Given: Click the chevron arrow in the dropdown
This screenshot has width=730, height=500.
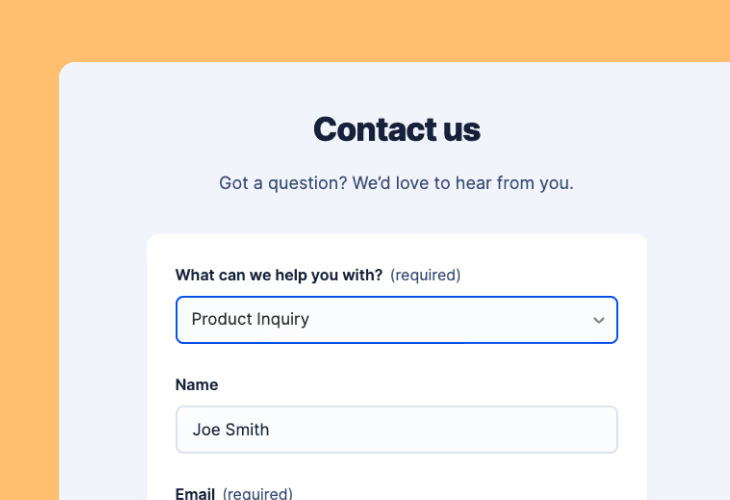Looking at the screenshot, I should [599, 320].
